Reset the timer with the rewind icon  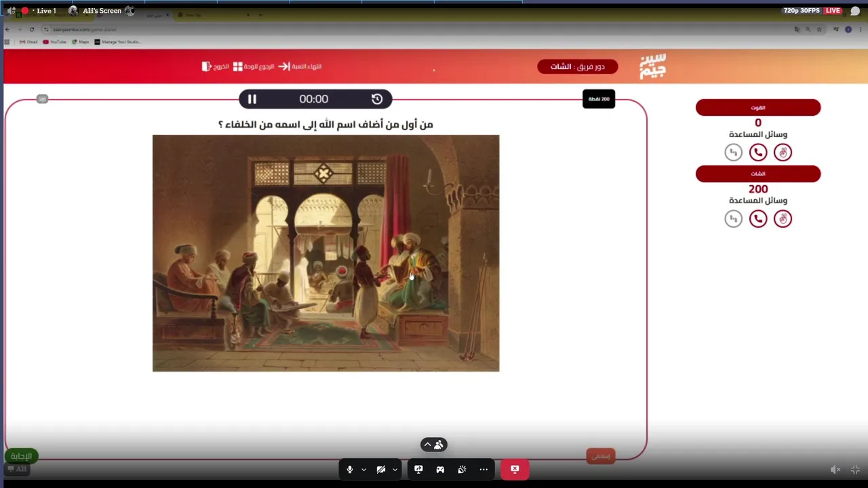377,99
